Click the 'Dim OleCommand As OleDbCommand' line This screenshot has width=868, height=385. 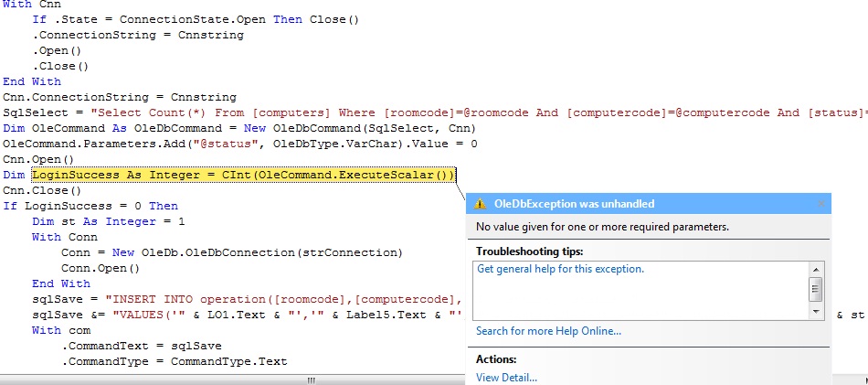239,129
